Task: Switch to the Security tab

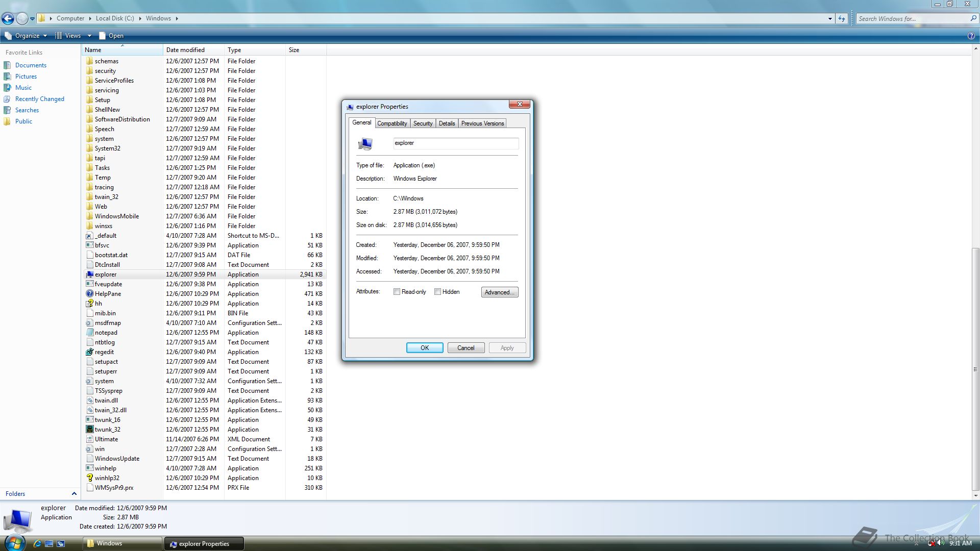Action: click(x=423, y=123)
